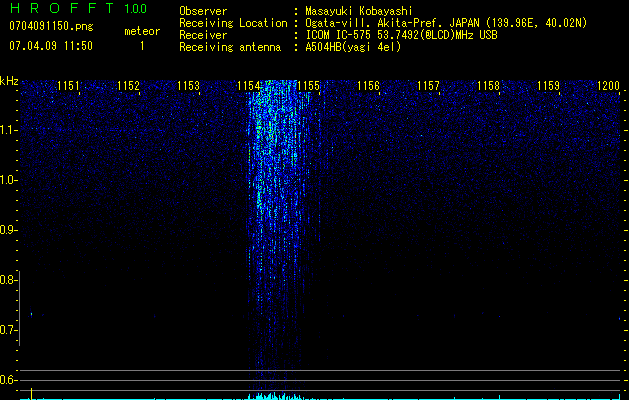Click the date stamp 07.04.09 11:50
Image resolution: width=629 pixels, height=400 pixels.
pos(51,46)
